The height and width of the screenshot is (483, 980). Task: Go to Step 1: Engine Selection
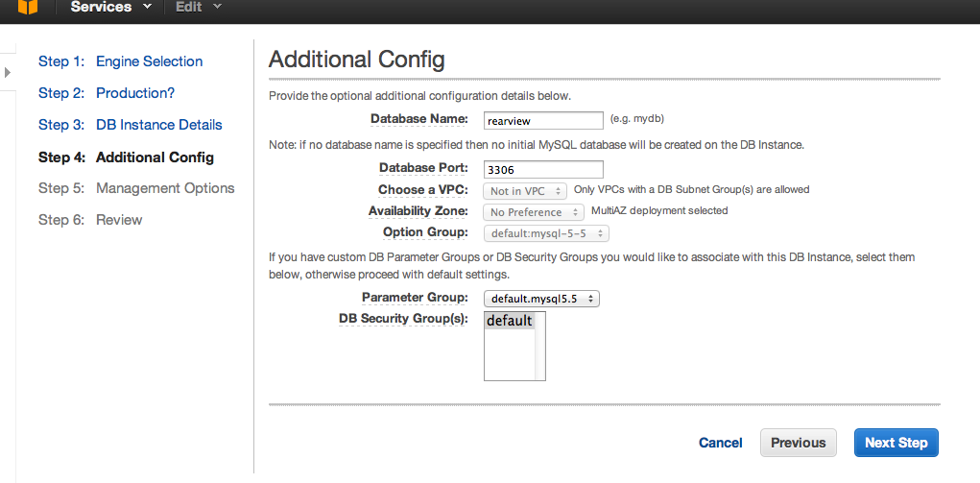tap(121, 61)
